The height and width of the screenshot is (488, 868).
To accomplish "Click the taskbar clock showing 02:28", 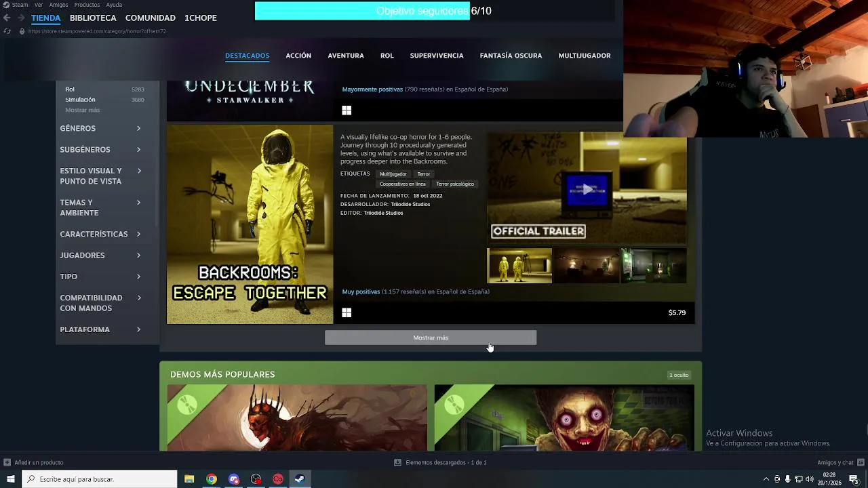I will [829, 479].
